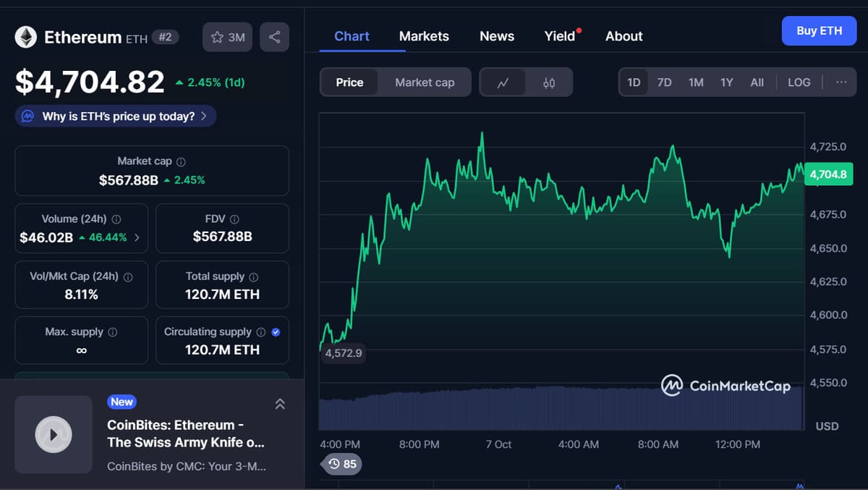
Task: Click the share icon next to watchlist
Action: (x=274, y=37)
